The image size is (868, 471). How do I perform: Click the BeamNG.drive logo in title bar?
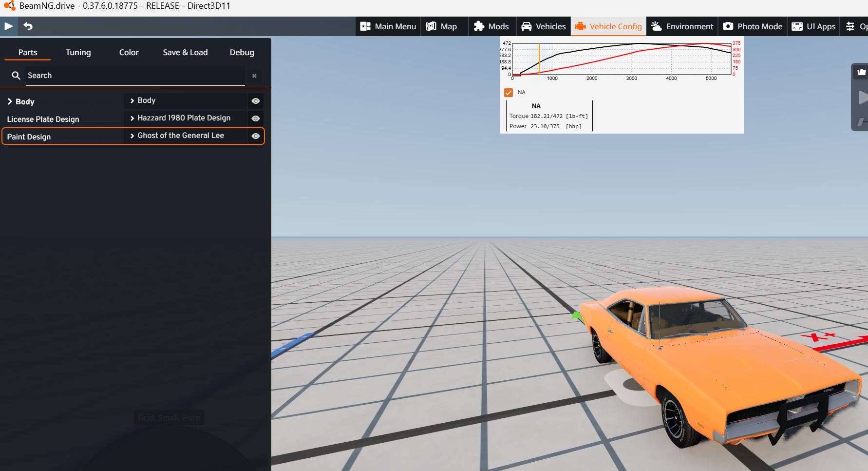point(9,6)
